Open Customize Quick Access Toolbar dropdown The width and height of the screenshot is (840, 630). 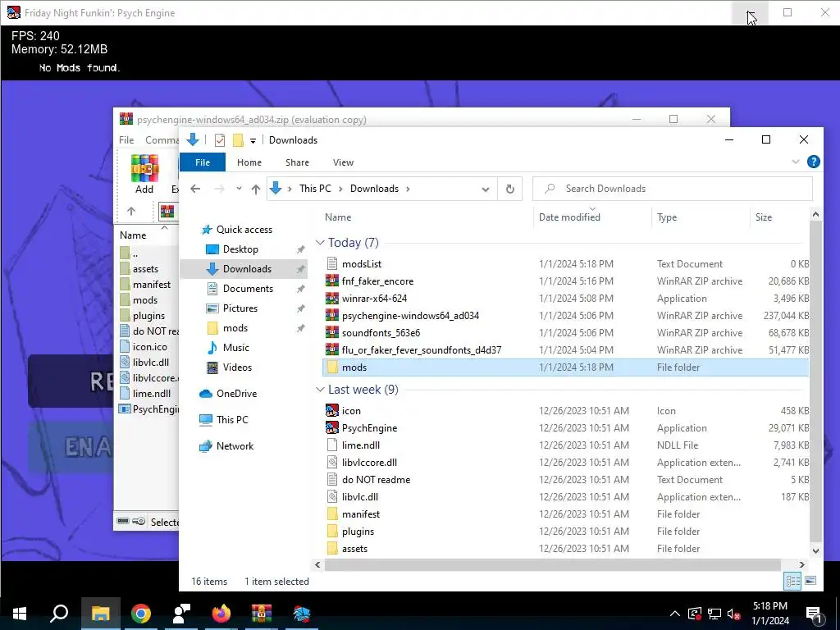pos(253,141)
